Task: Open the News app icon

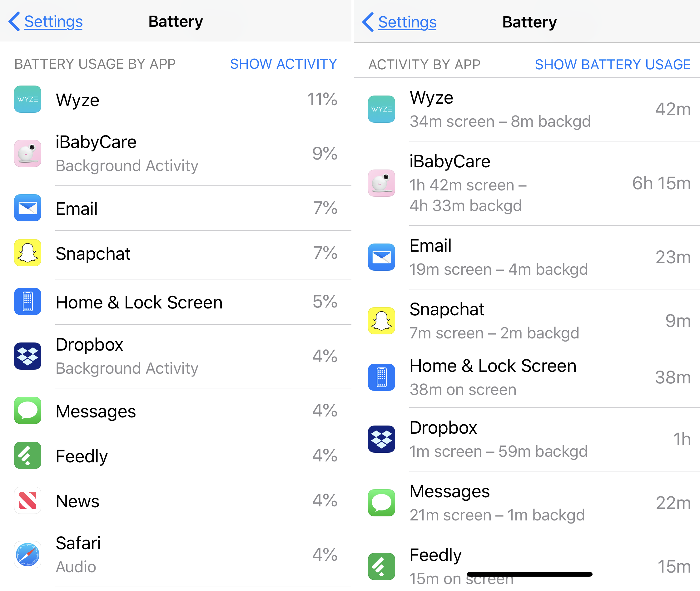Action: click(x=27, y=508)
